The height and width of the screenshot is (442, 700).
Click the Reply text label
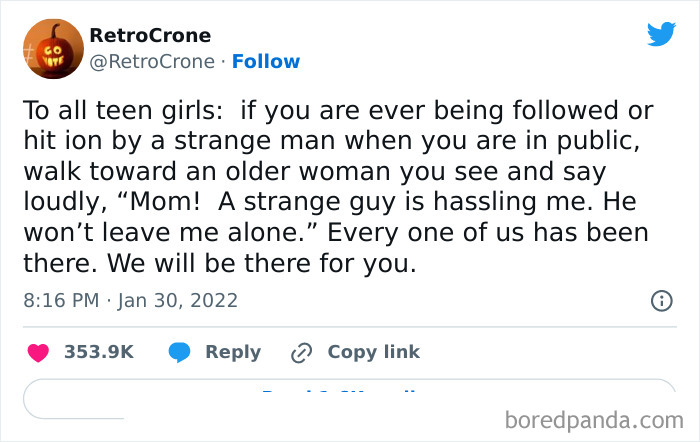tap(232, 352)
